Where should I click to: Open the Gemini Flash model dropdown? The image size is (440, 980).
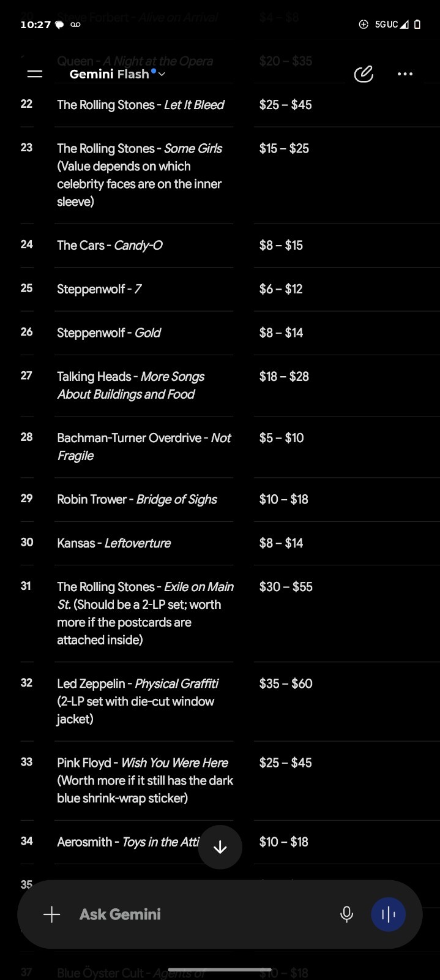pyautogui.click(x=117, y=74)
